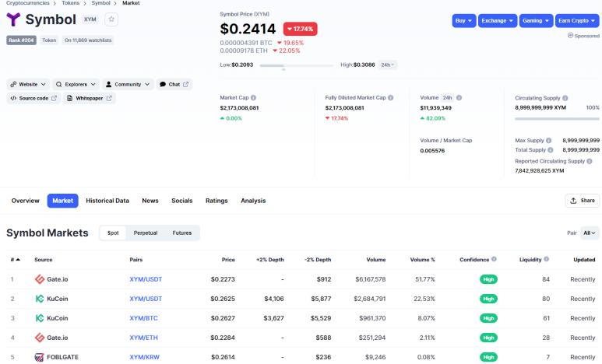Click Circulating Supply info icon
The width and height of the screenshot is (602, 364).
tap(565, 98)
